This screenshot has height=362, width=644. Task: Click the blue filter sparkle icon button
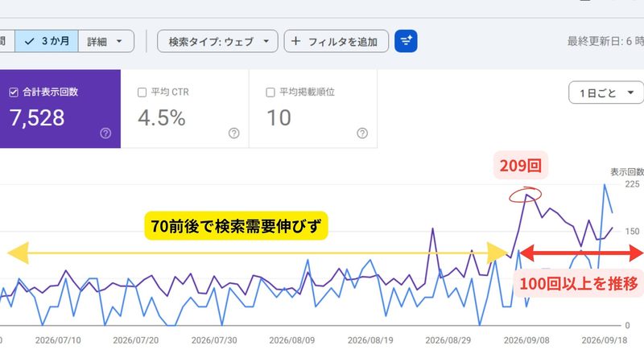[406, 41]
